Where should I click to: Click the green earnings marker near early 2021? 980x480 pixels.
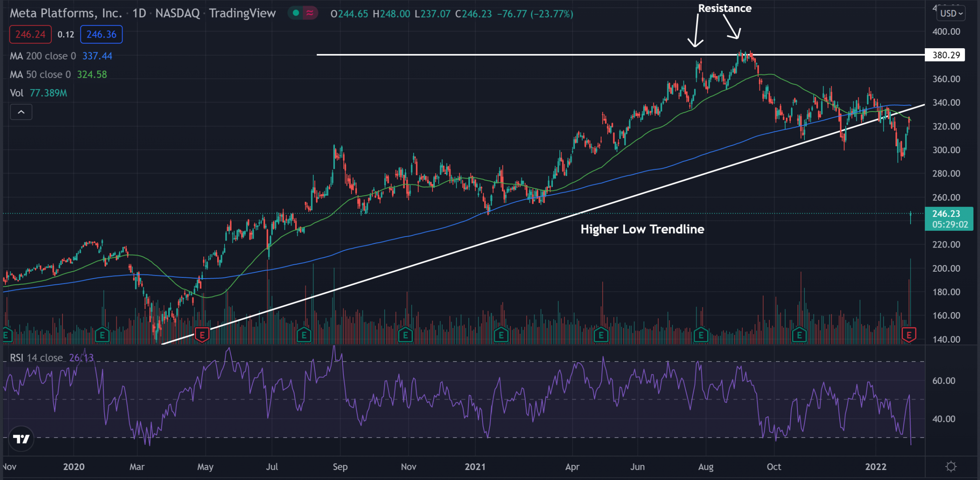(501, 335)
